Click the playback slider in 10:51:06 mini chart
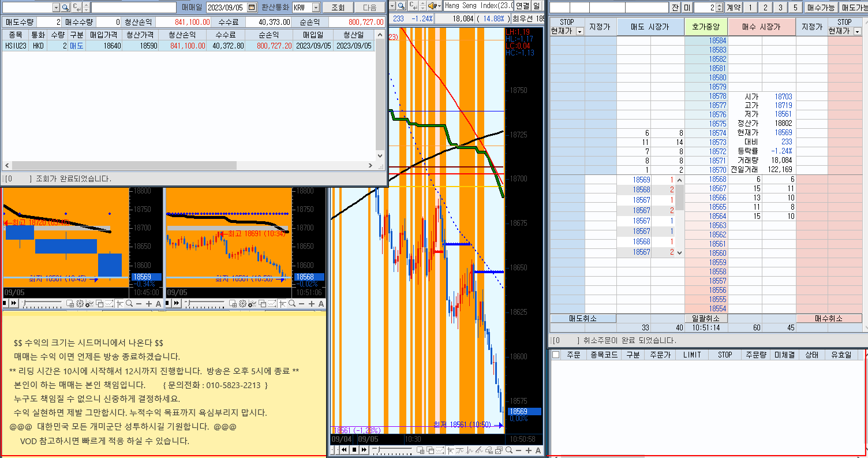The width and height of the screenshot is (868, 458). click(x=204, y=304)
